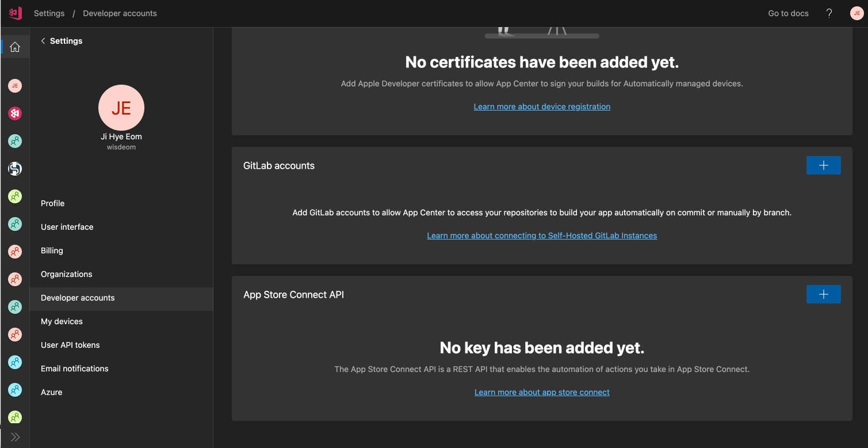Open the JE user avatar in the left rail
The image size is (868, 448).
(15, 86)
